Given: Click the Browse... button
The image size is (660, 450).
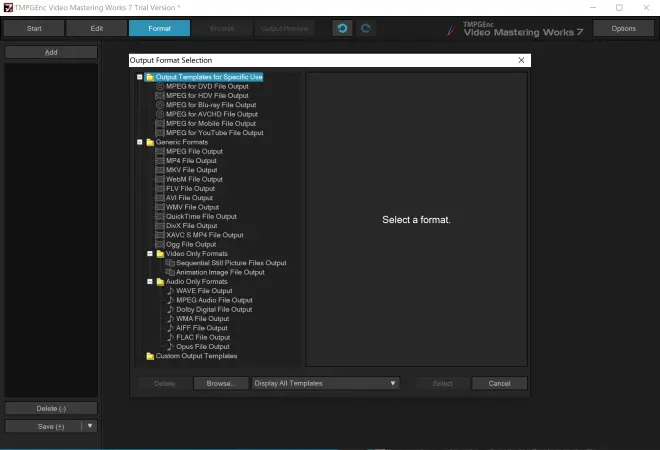Looking at the screenshot, I should (221, 383).
